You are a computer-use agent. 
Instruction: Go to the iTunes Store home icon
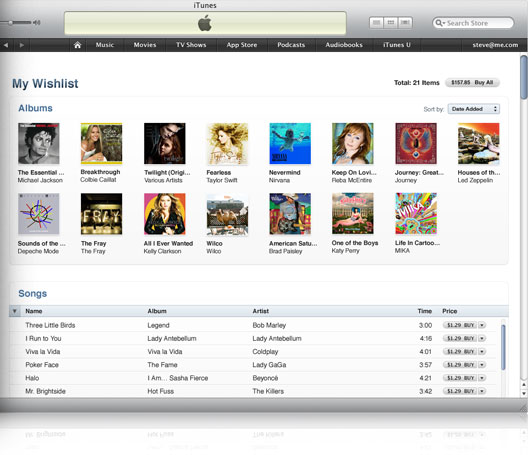point(77,45)
